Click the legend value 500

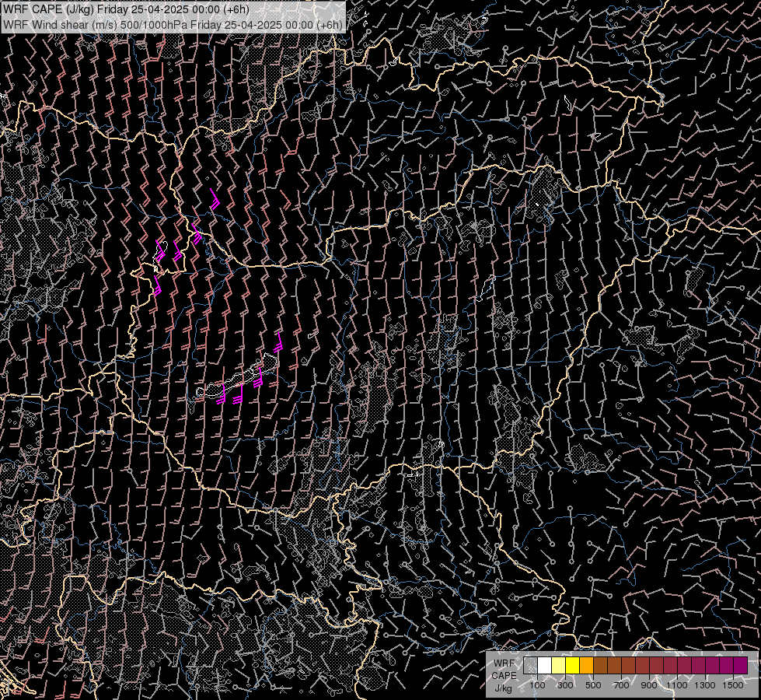[593, 685]
